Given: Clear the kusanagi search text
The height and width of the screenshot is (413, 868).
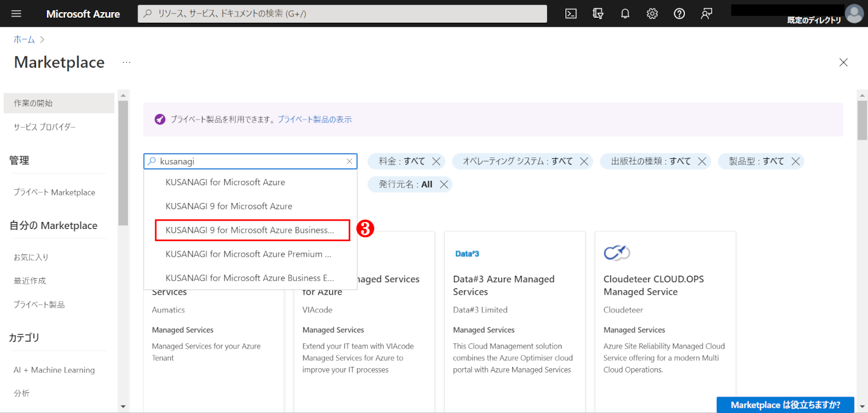Looking at the screenshot, I should pyautogui.click(x=349, y=161).
